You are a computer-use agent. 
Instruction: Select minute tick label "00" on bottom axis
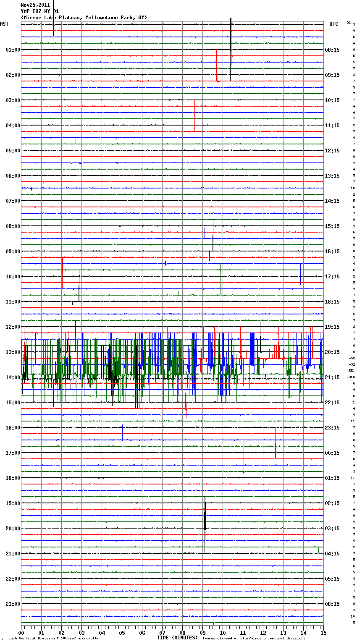point(21,633)
